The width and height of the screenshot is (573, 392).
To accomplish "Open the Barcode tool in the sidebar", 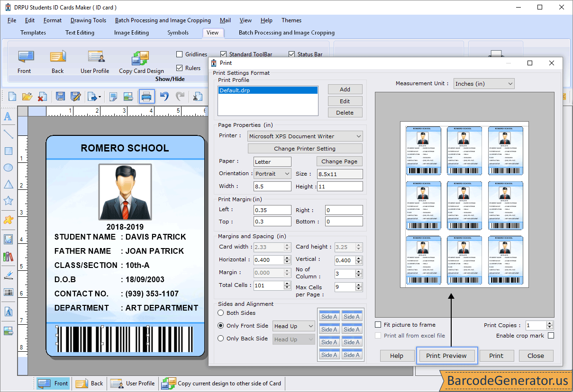I will pyautogui.click(x=8, y=292).
